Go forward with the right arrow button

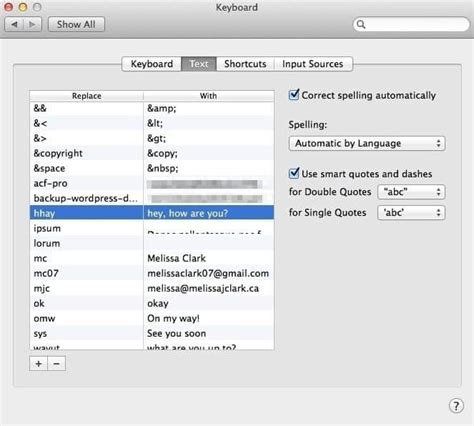32,25
